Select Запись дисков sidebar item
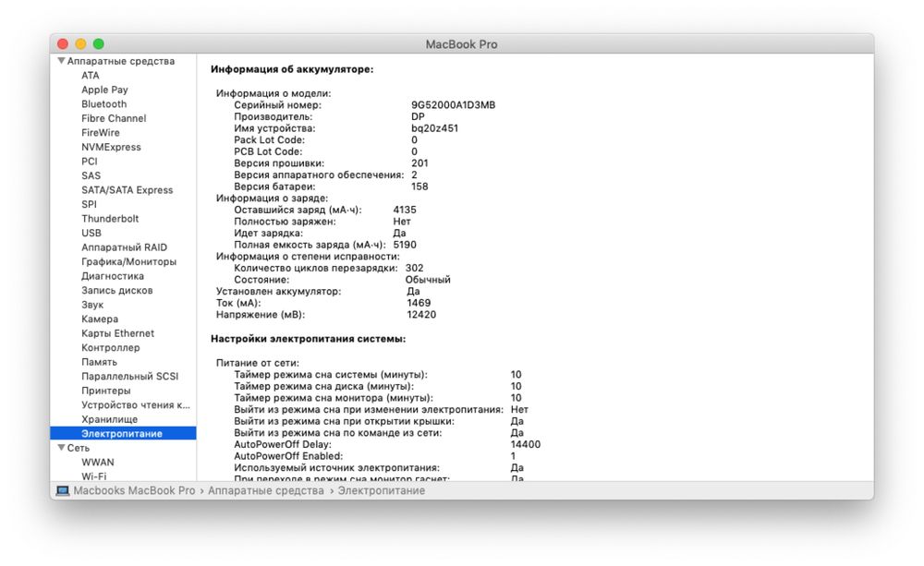This screenshot has width=924, height=566. click(116, 290)
